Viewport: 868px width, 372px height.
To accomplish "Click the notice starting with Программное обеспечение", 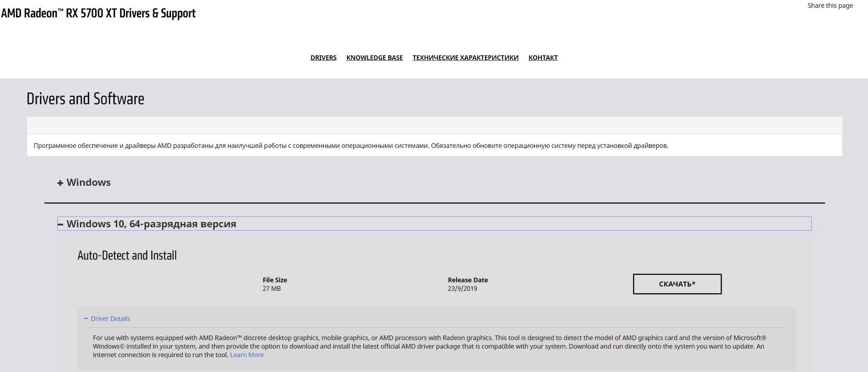I will point(351,146).
